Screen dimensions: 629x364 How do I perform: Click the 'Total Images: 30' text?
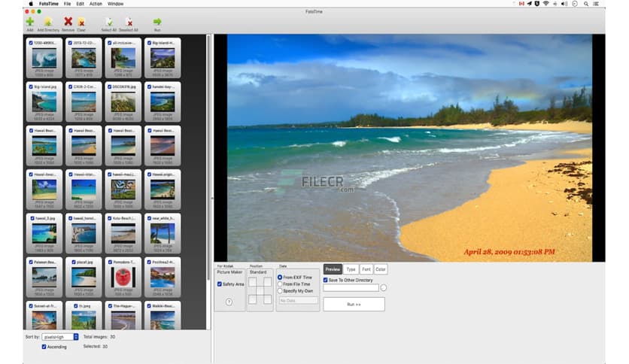[x=99, y=337]
